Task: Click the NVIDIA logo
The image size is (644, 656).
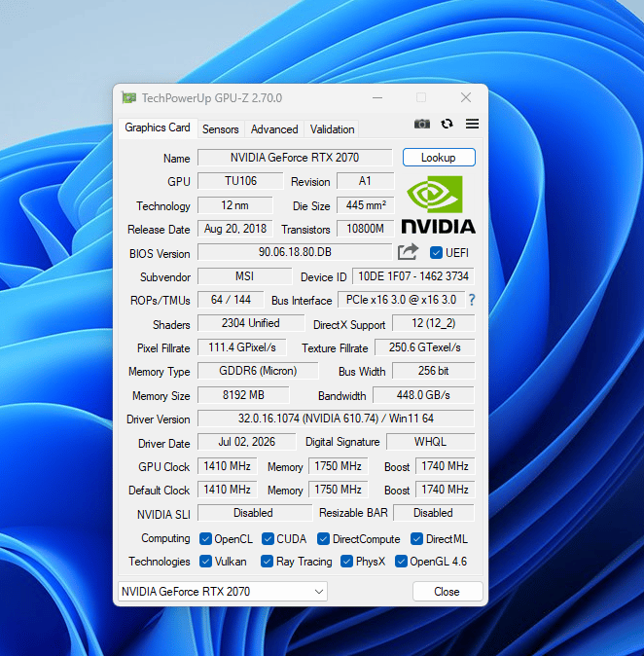Action: pyautogui.click(x=439, y=204)
